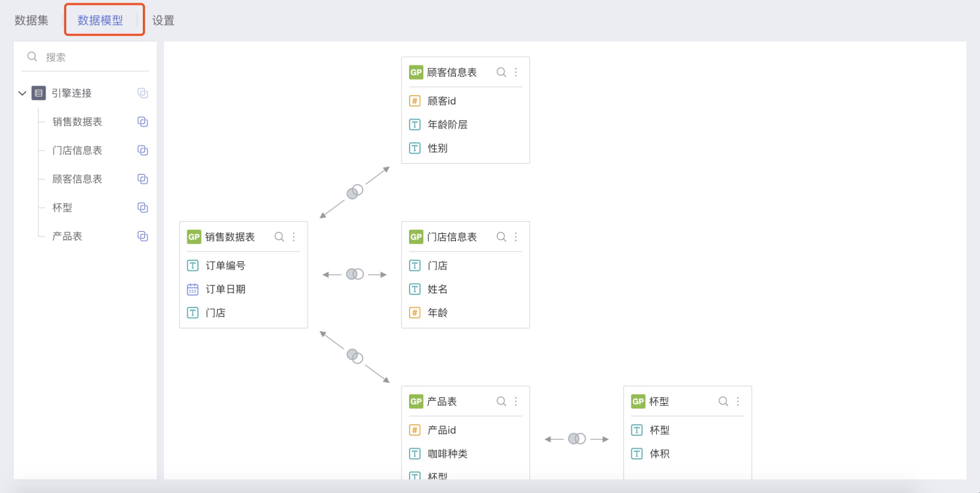The image size is (980, 493).
Task: Open more options for 销售数据表 card
Action: (x=294, y=237)
